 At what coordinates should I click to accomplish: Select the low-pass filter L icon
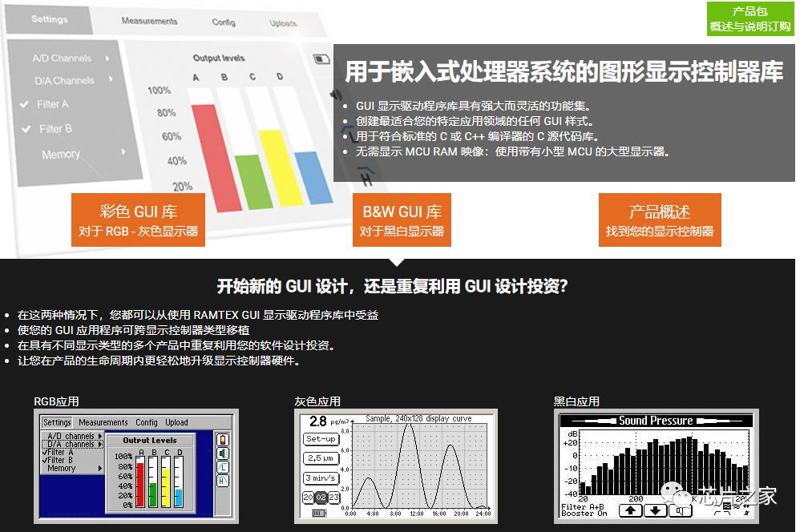pyautogui.click(x=224, y=469)
